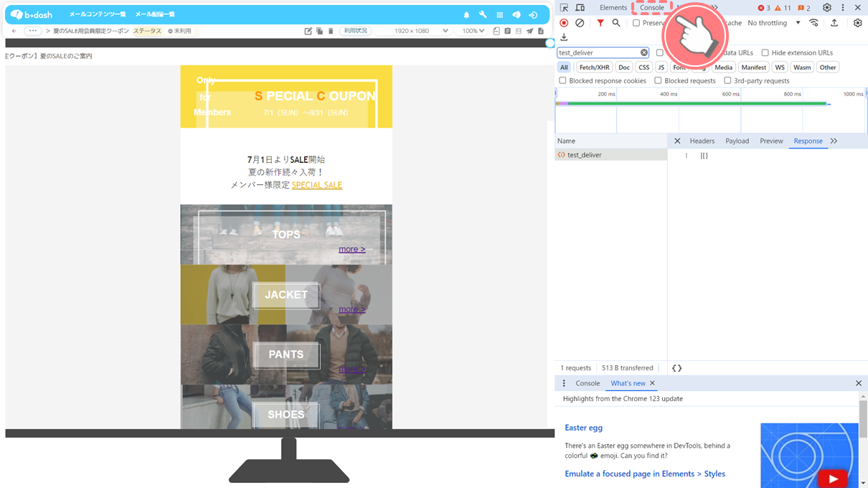868x488 pixels.
Task: Click the duplicate content icon
Action: [x=320, y=32]
